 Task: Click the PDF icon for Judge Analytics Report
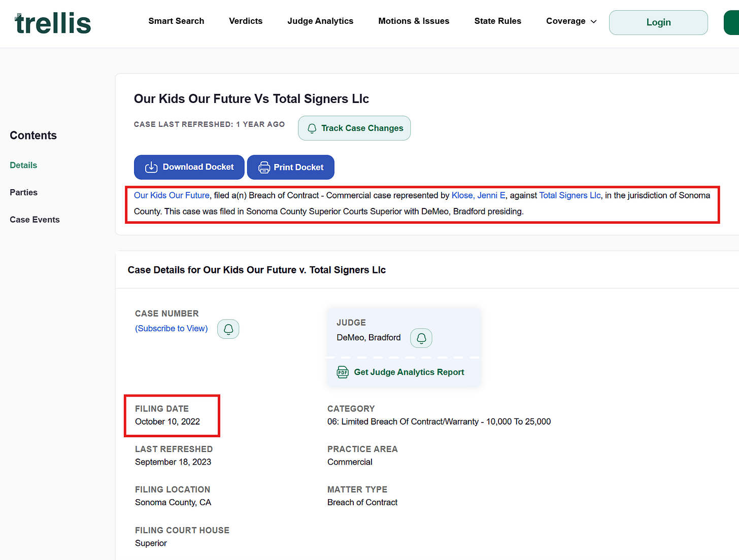pos(343,372)
